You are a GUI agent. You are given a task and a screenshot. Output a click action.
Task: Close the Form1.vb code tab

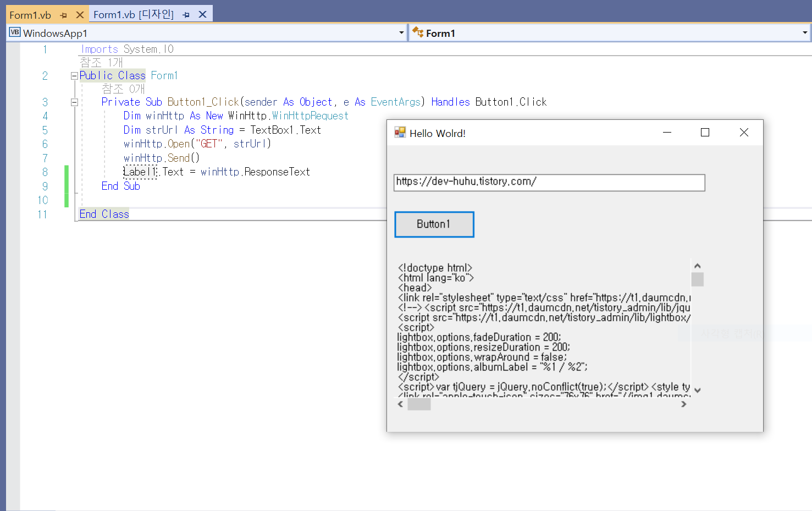(80, 15)
